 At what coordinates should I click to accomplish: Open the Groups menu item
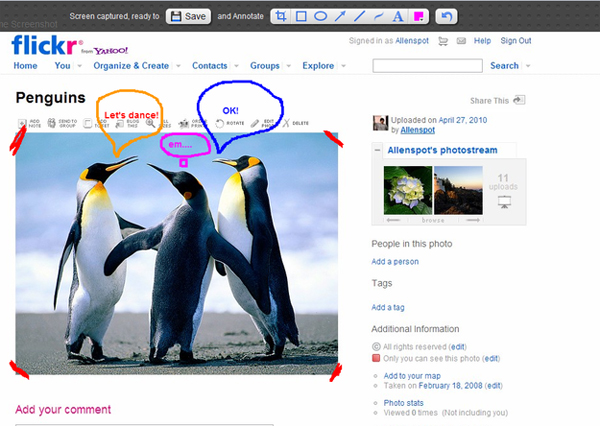(265, 66)
